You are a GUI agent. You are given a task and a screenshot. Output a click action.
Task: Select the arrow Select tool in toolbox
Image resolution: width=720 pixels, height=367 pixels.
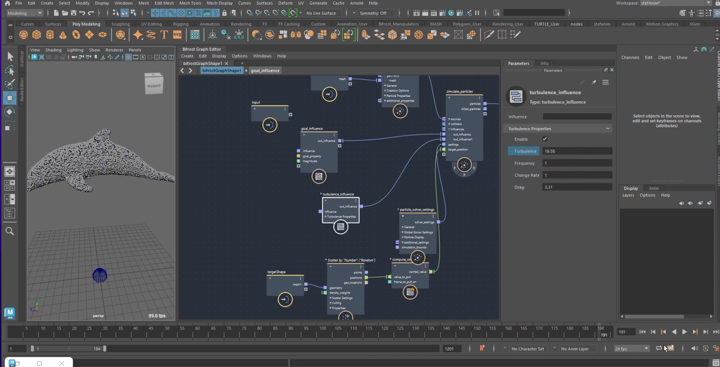pos(10,56)
